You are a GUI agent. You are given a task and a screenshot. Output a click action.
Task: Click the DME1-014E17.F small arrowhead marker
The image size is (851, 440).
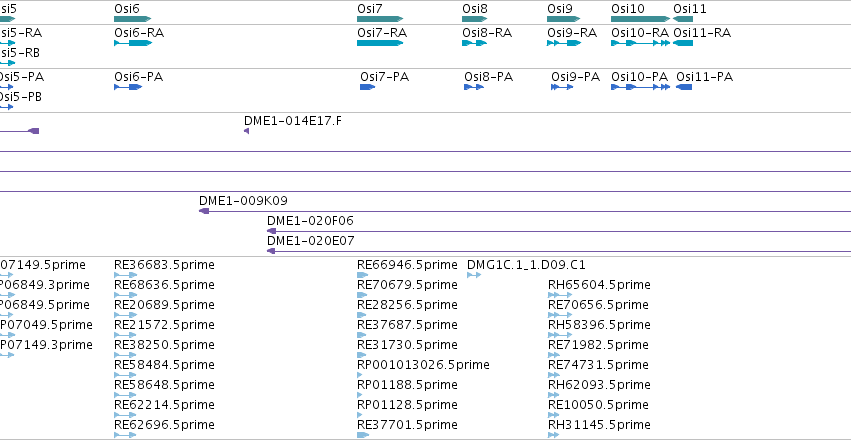(246, 131)
